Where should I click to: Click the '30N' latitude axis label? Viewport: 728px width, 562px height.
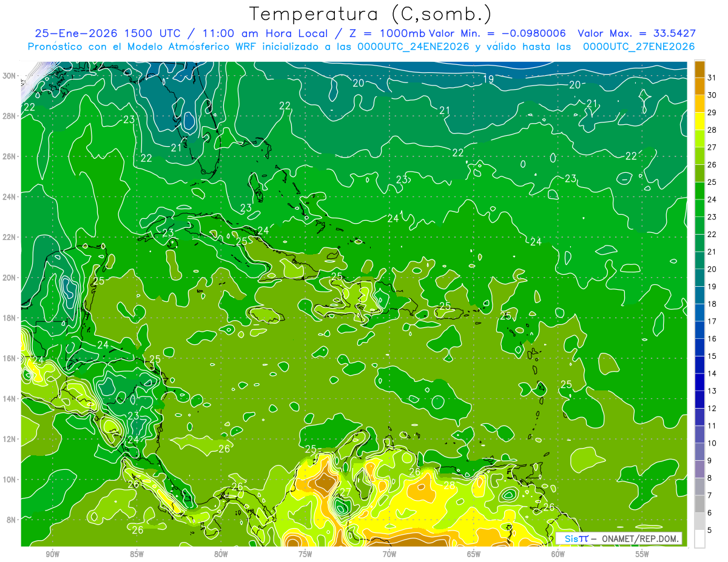pyautogui.click(x=10, y=76)
